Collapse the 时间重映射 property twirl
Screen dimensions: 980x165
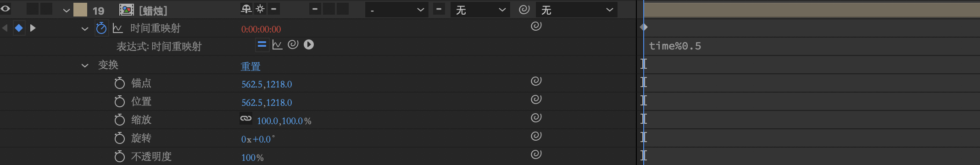(x=85, y=29)
